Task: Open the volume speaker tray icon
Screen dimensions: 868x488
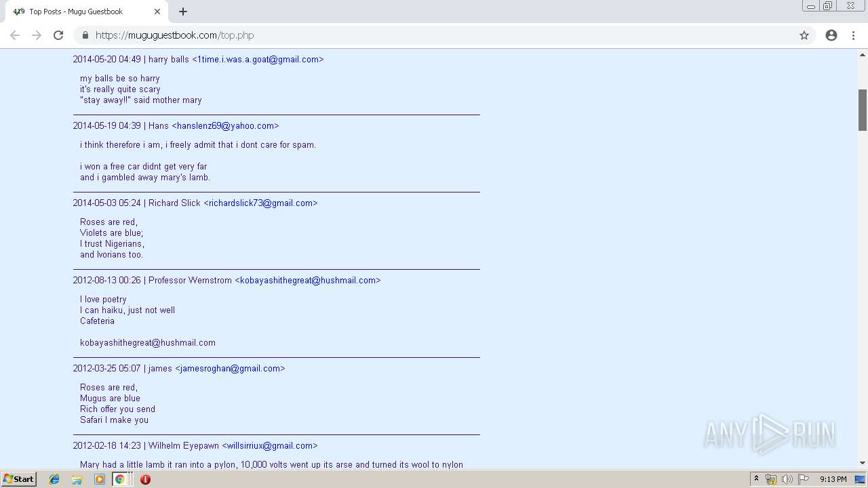Action: click(x=787, y=479)
